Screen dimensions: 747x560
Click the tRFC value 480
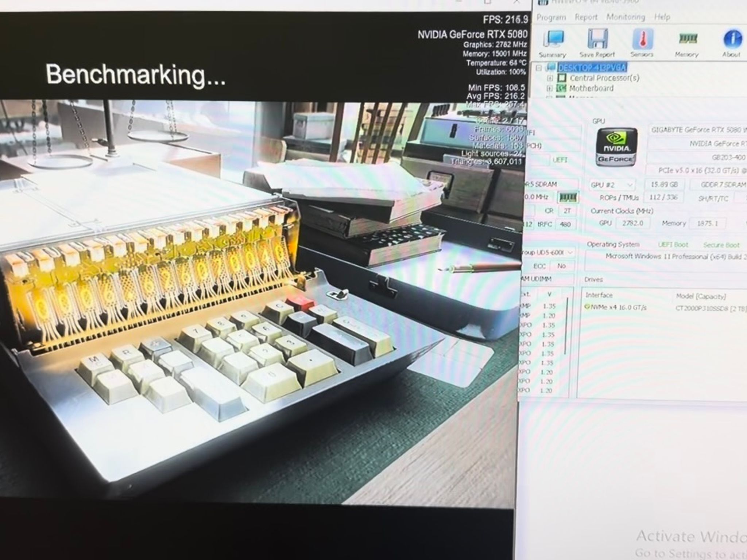click(x=565, y=224)
